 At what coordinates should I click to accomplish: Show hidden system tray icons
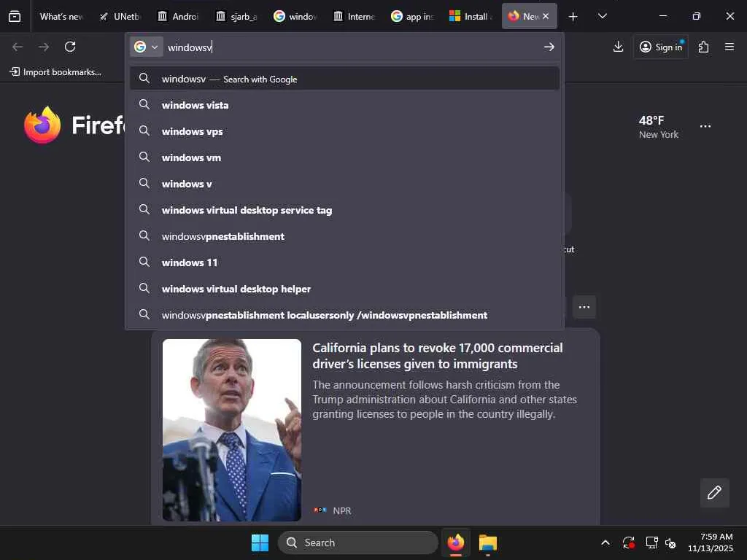605,542
